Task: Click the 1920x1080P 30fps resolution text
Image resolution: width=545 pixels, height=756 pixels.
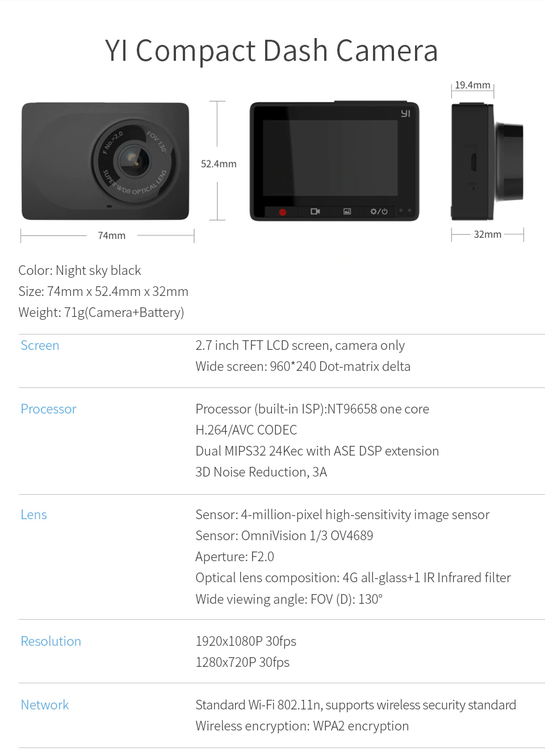Action: click(x=246, y=641)
